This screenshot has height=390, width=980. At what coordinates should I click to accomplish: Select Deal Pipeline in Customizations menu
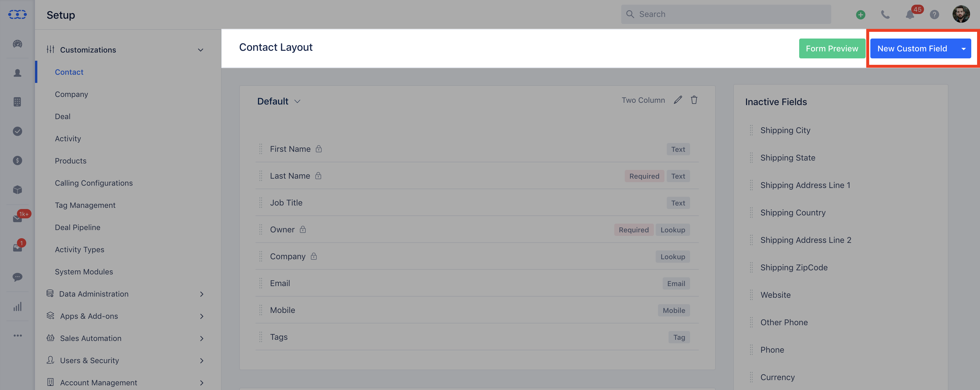point(78,227)
